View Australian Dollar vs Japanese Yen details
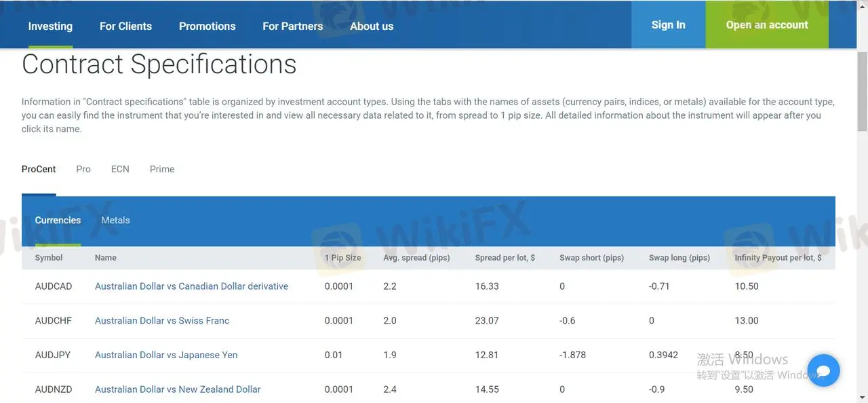The image size is (868, 403). point(166,355)
